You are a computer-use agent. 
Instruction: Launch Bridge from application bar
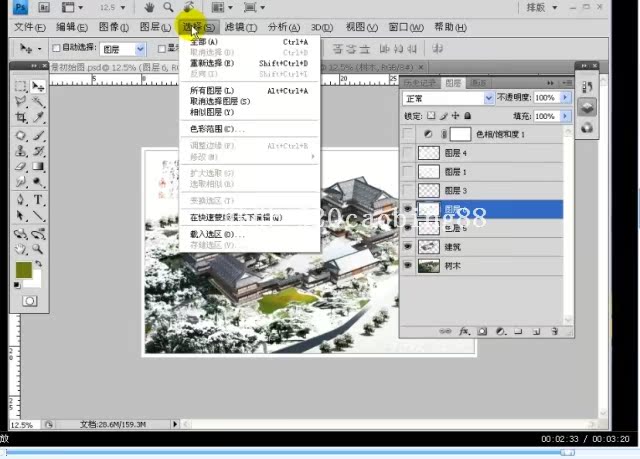(x=44, y=7)
